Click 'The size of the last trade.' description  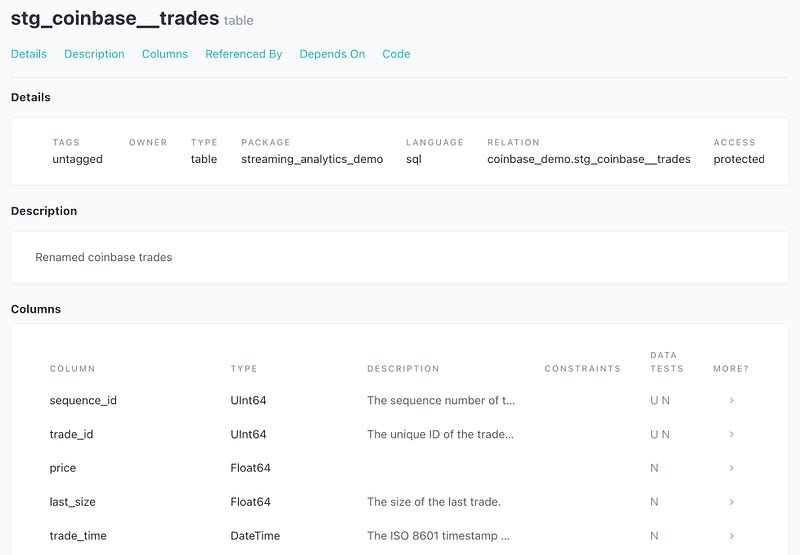click(x=434, y=502)
